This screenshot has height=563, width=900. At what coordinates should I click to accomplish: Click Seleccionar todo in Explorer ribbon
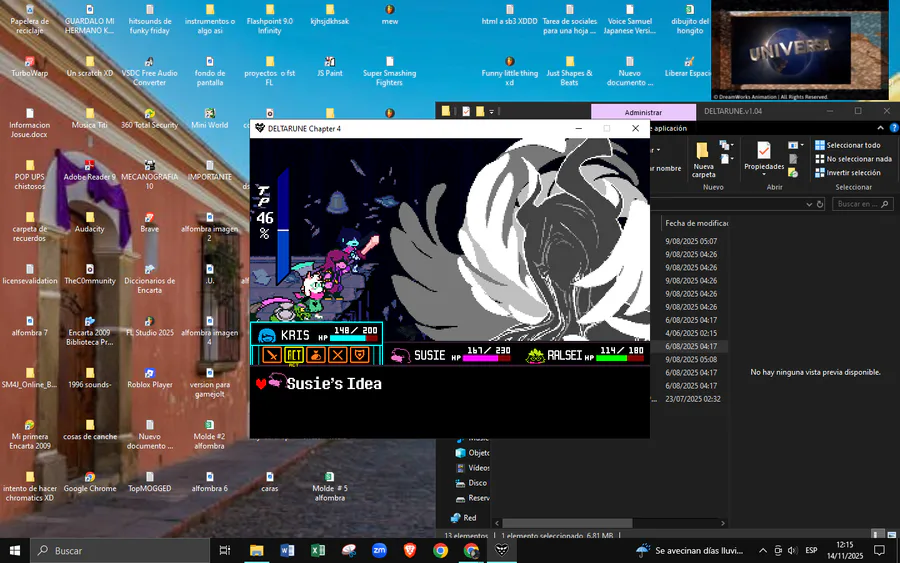847,145
